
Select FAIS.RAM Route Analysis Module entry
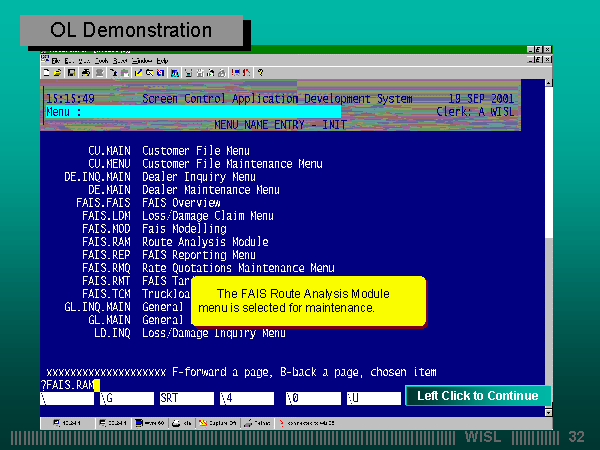tap(175, 242)
